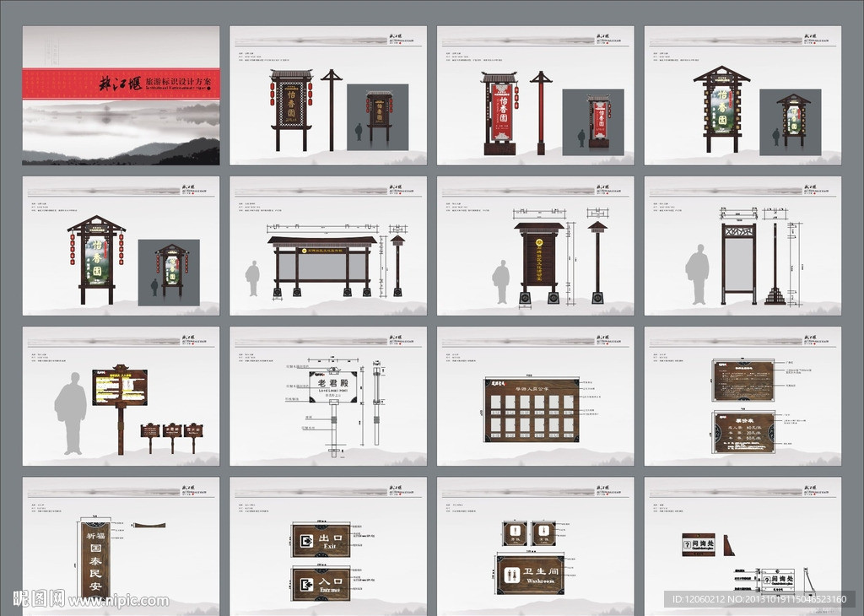Open the long roofed bulletin board pavilion page
This screenshot has width=864, height=616.
[x=328, y=246]
